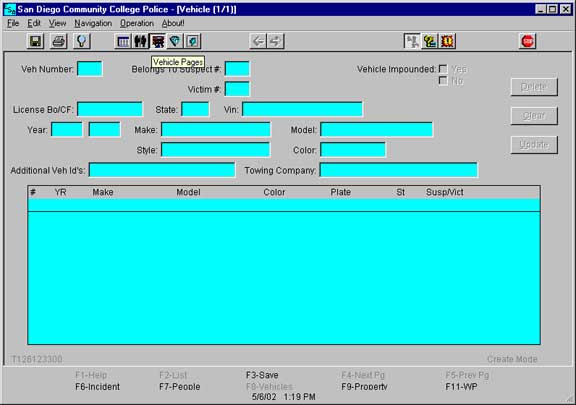The image size is (576, 405).
Task: Click the Make input field
Action: (216, 129)
